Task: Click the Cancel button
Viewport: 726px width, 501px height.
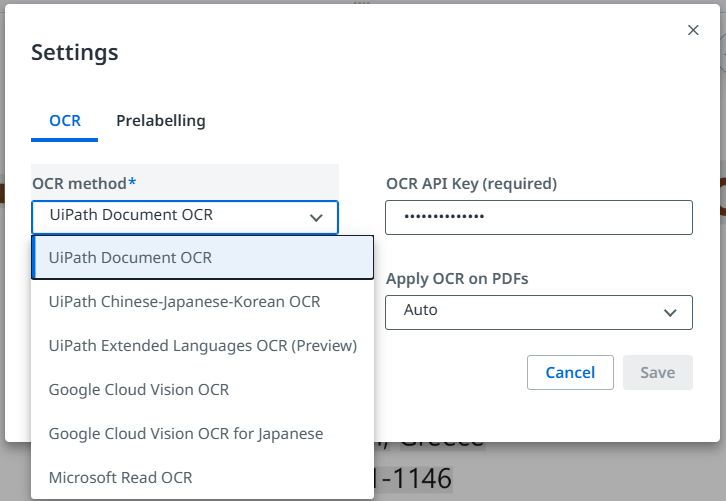Action: pyautogui.click(x=570, y=372)
